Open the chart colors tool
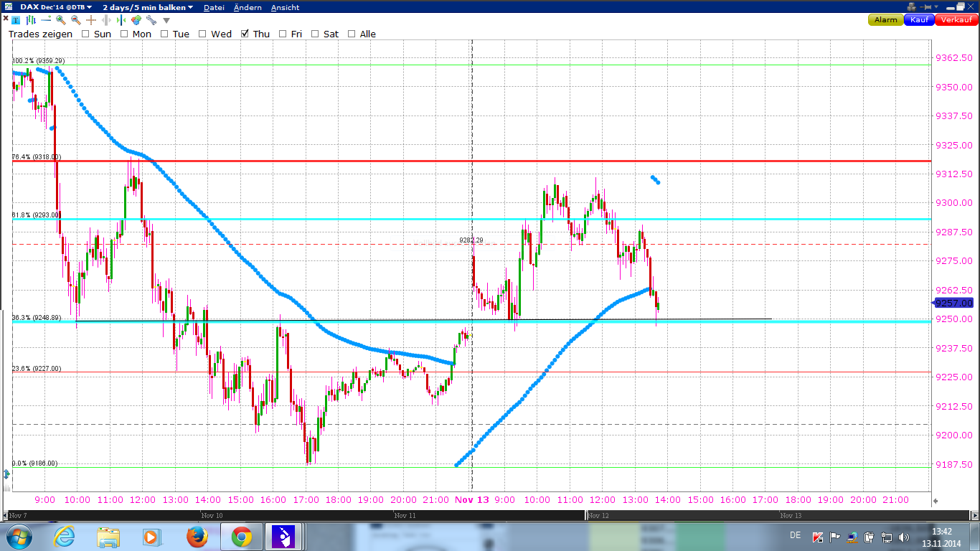 [136, 21]
